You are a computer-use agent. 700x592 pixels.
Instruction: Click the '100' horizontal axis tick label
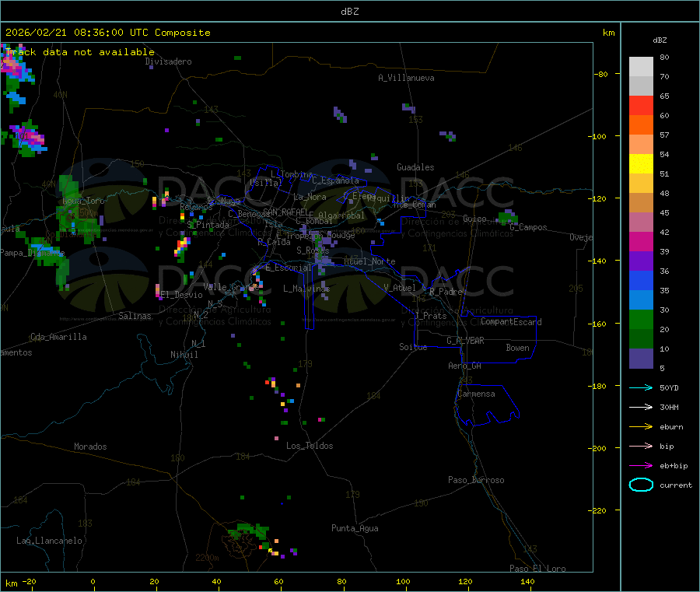[x=403, y=581]
